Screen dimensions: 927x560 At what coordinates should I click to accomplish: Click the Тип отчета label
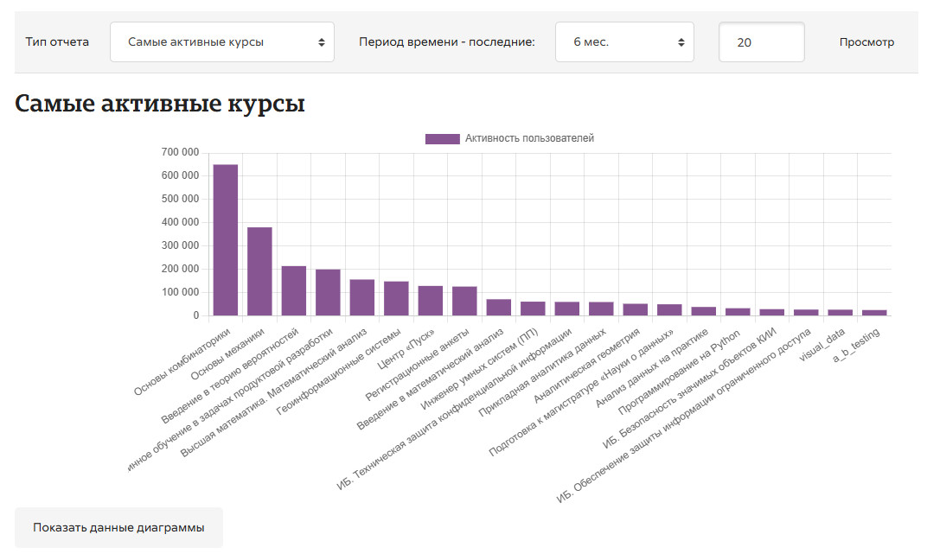point(57,42)
